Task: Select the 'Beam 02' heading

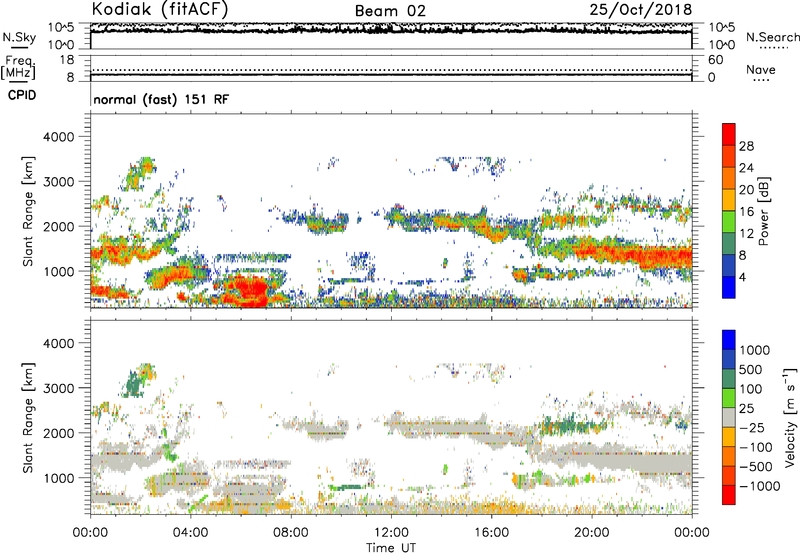Action: click(390, 11)
